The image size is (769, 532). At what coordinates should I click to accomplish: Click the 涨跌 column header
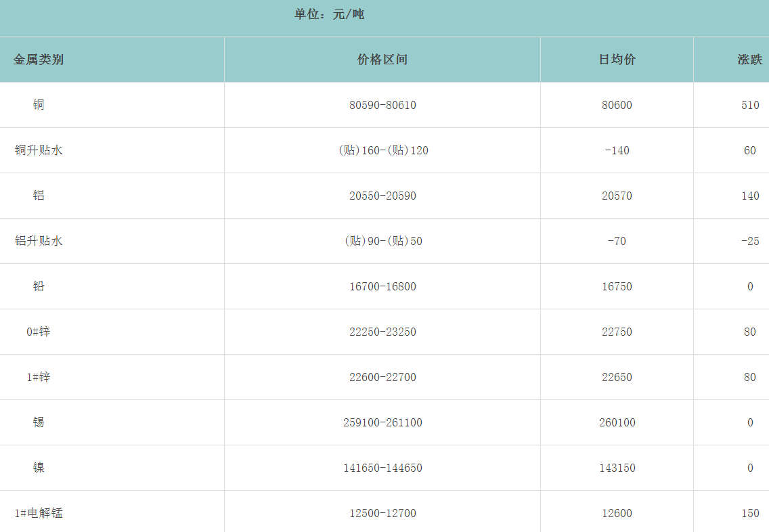click(749, 60)
